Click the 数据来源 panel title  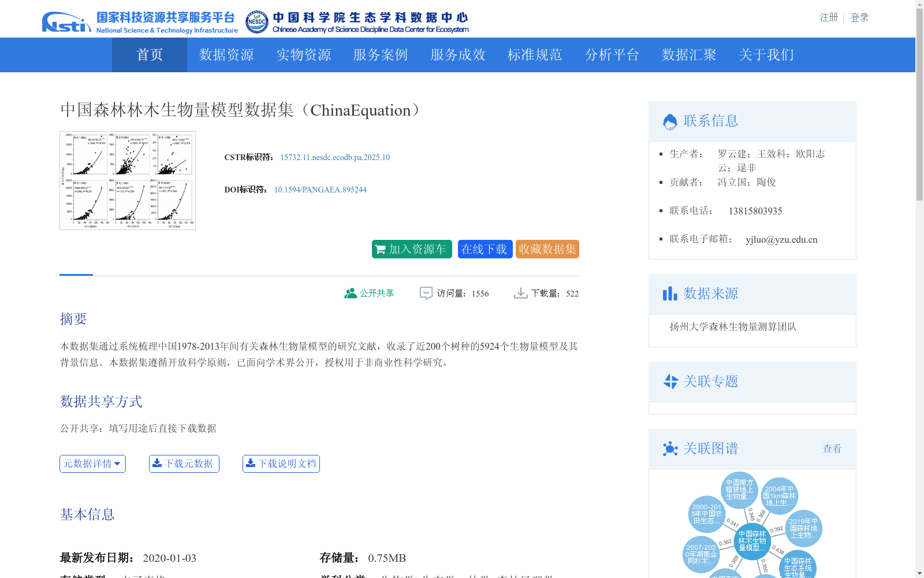pos(711,294)
